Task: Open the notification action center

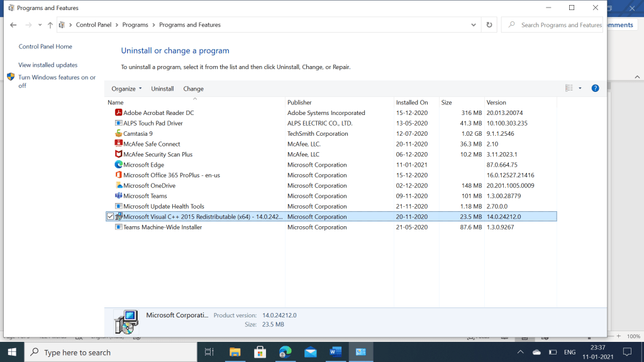Action: tap(627, 352)
